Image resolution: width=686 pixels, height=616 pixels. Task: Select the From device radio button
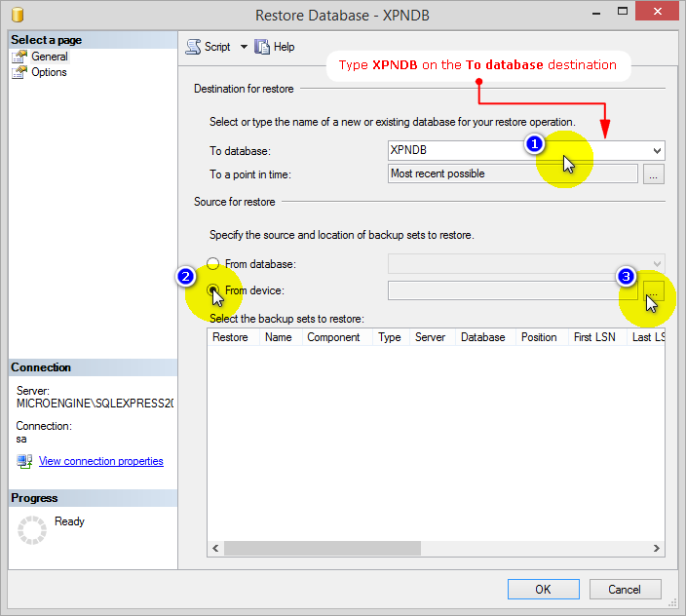213,289
